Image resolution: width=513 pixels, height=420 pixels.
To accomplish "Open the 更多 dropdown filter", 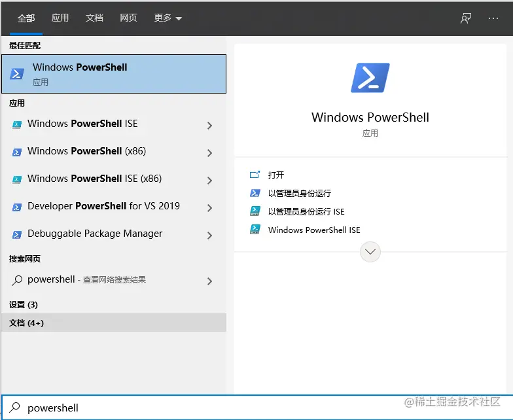I will coord(168,18).
